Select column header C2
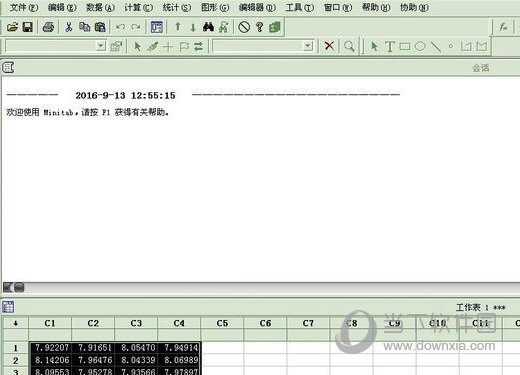 pos(93,323)
